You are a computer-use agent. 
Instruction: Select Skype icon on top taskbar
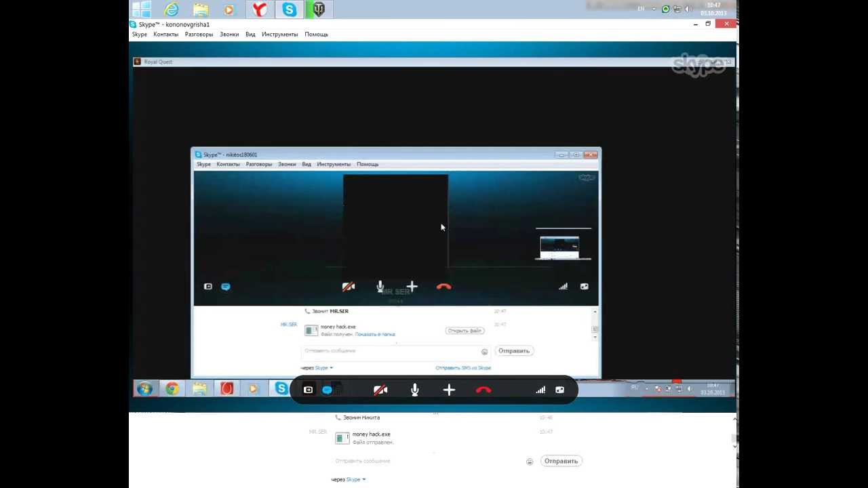(290, 9)
